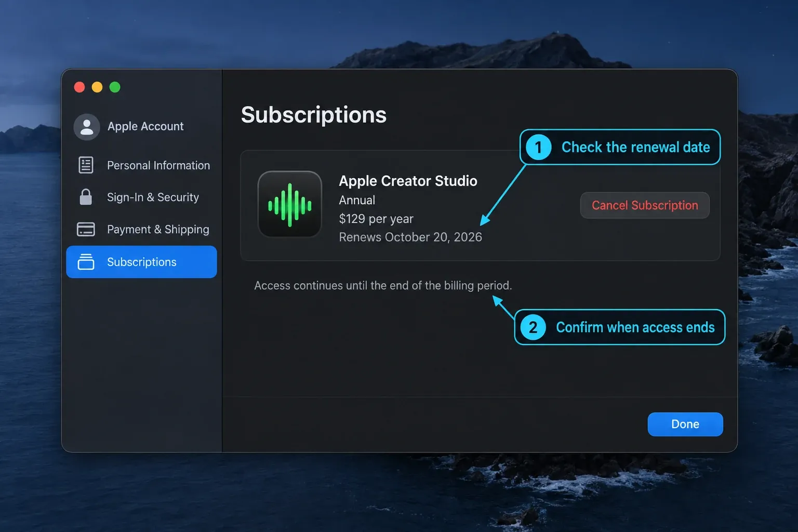Viewport: 798px width, 532px height.
Task: Maximize the window with the green button
Action: coord(115,87)
